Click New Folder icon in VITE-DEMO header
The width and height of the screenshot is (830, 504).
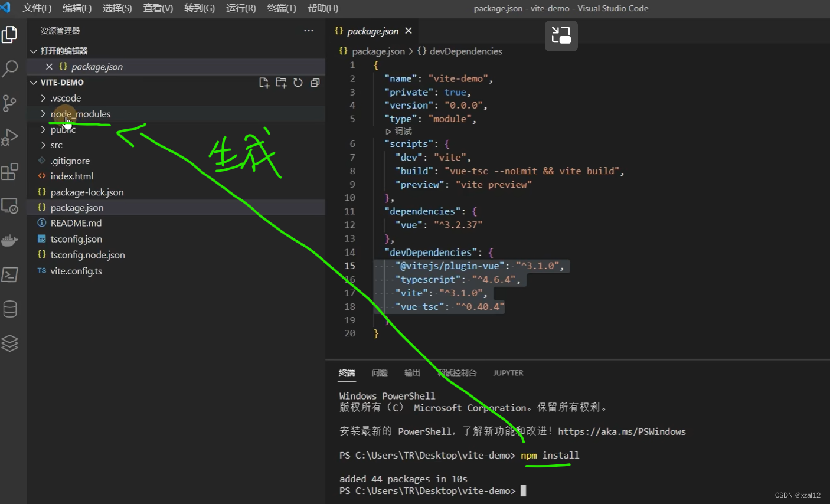281,83
